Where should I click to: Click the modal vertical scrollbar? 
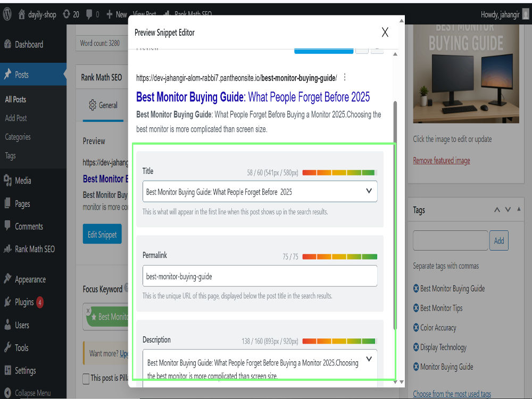(x=395, y=215)
